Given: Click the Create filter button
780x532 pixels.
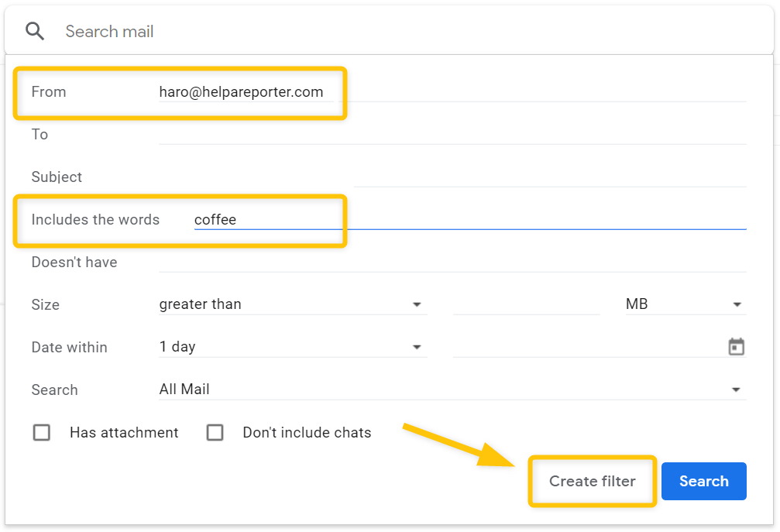Looking at the screenshot, I should [592, 482].
